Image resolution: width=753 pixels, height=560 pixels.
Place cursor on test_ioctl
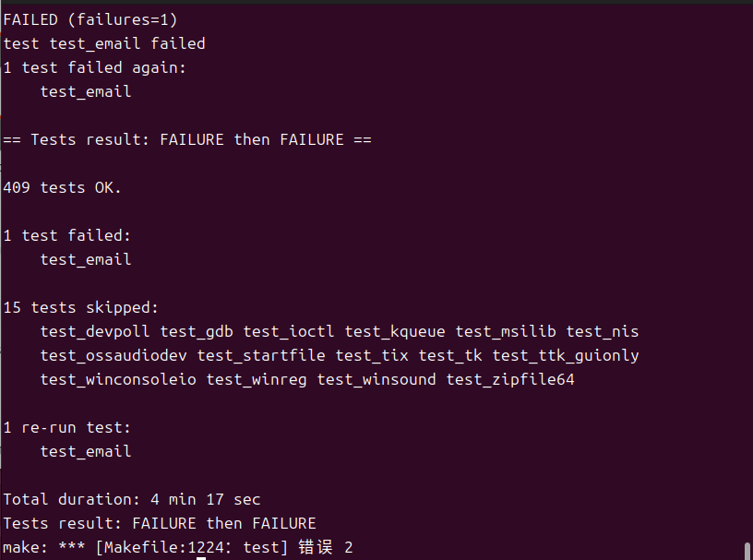(x=289, y=331)
